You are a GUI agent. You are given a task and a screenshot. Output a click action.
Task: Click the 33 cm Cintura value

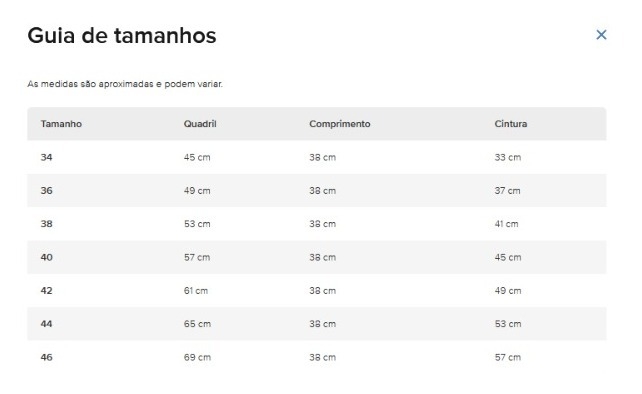tap(508, 157)
